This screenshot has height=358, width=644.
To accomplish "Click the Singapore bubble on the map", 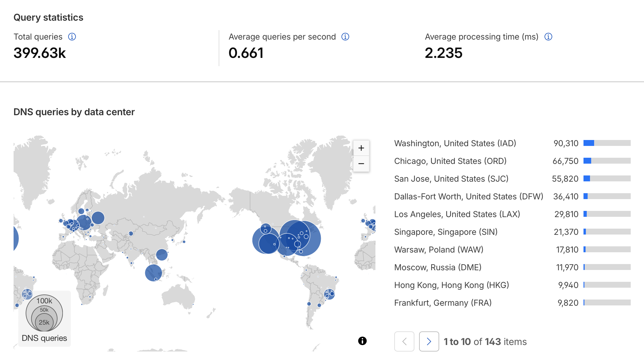I will [153, 272].
